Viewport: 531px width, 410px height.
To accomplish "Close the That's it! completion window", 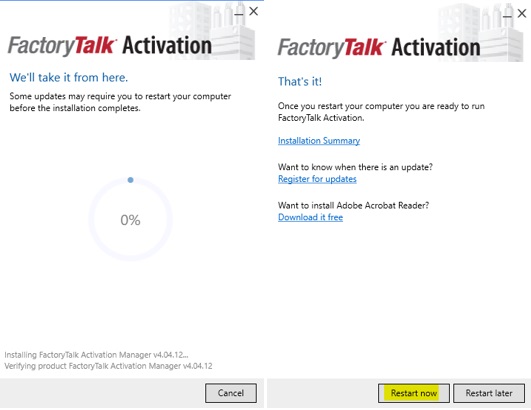I will (x=522, y=14).
